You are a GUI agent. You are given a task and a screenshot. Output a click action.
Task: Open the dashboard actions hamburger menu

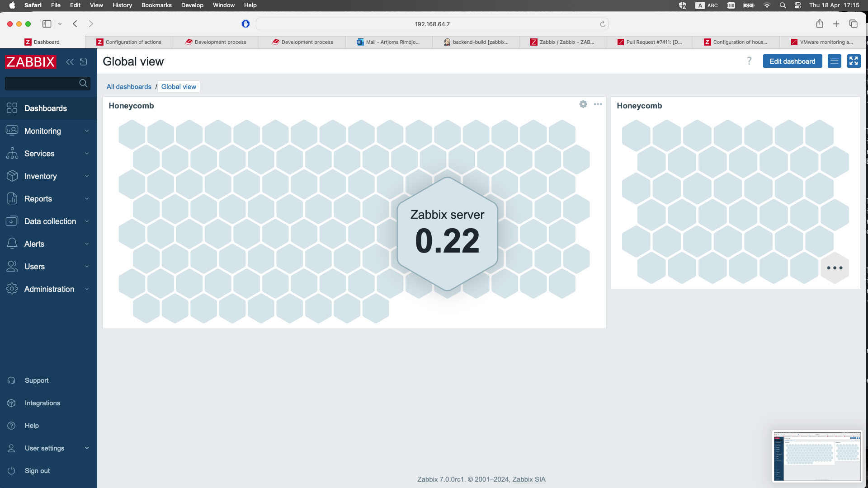(835, 61)
